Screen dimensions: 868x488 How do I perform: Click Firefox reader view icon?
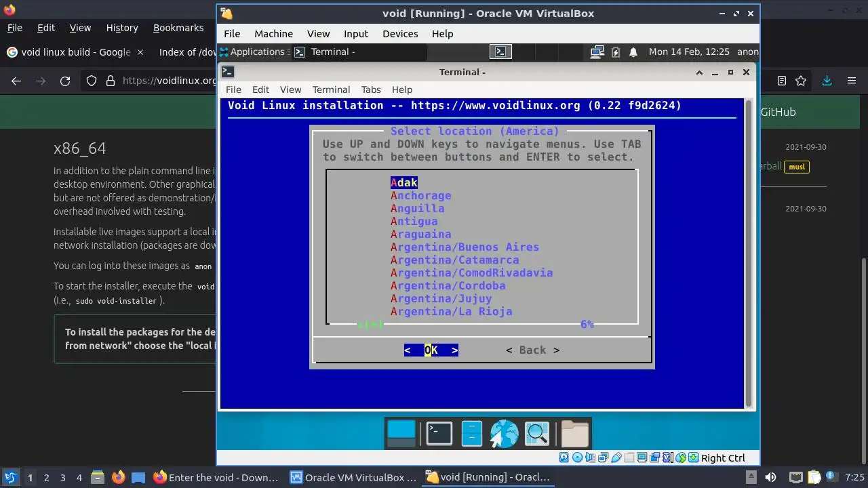(x=782, y=81)
